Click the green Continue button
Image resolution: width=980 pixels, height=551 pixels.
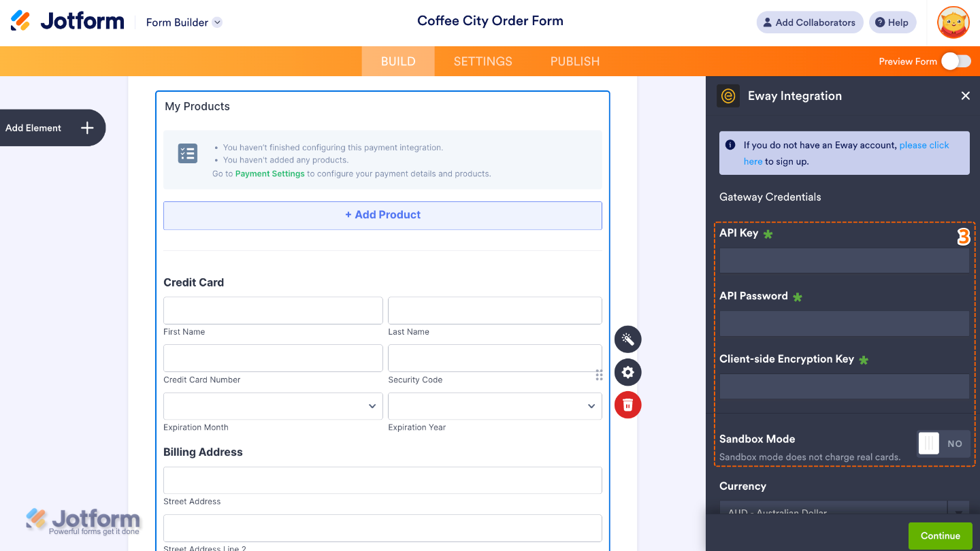[x=941, y=536]
